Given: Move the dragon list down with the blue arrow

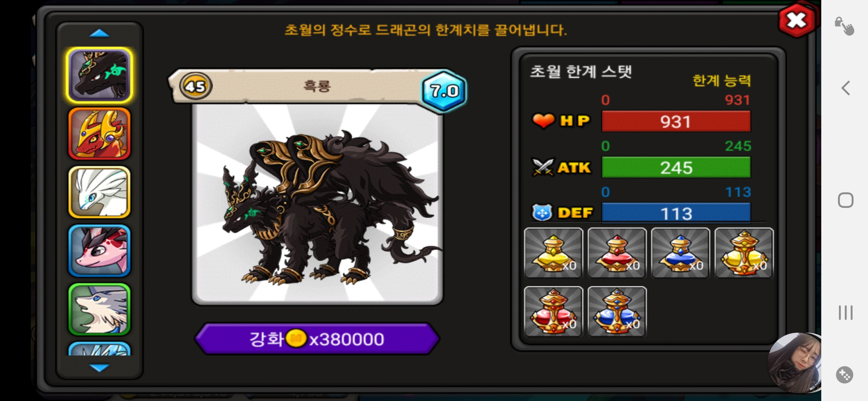Looking at the screenshot, I should tap(99, 368).
